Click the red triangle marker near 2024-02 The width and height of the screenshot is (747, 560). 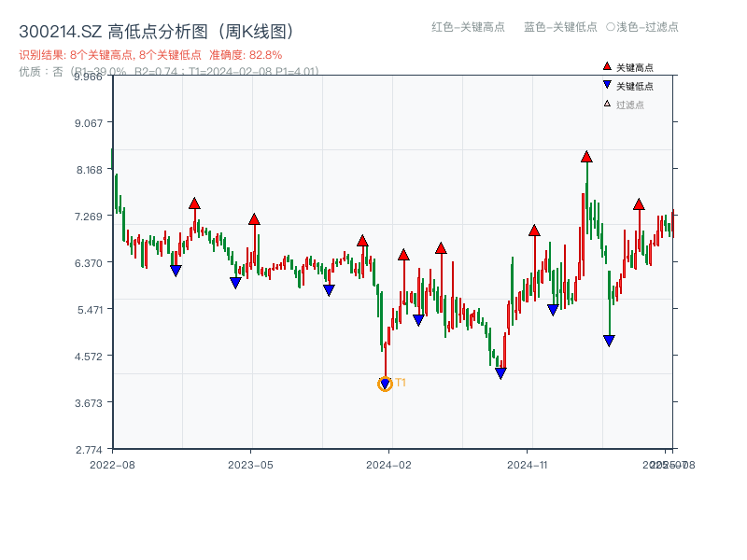click(x=403, y=254)
